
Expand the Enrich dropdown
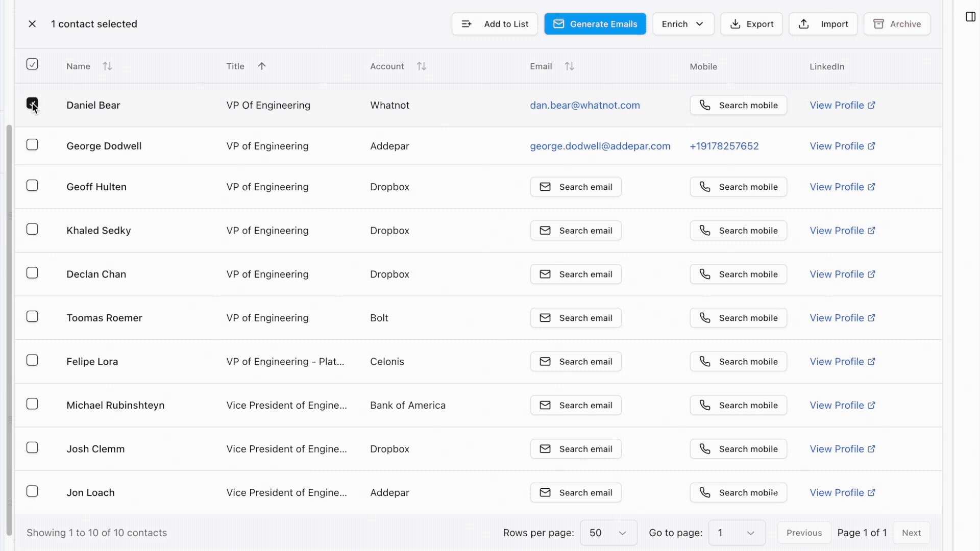pos(683,23)
